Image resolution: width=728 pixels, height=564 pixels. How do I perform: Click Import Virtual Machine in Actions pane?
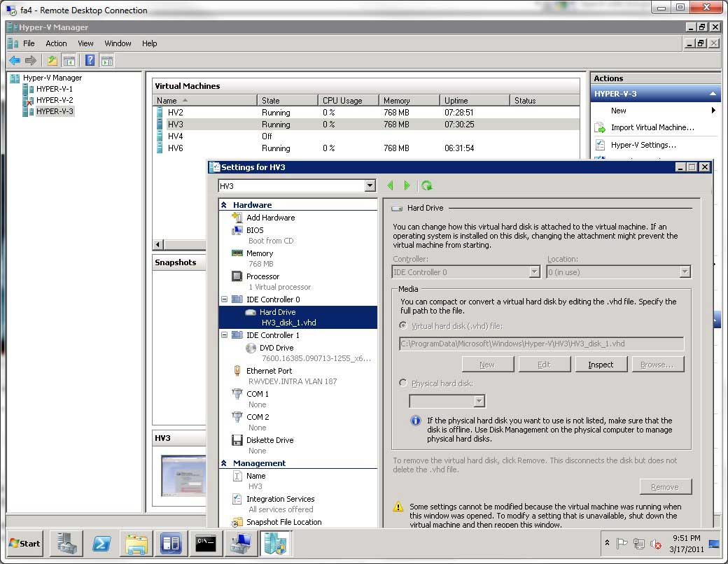point(652,127)
